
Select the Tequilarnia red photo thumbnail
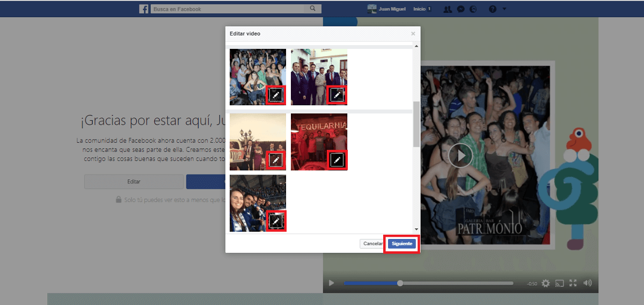tap(319, 142)
